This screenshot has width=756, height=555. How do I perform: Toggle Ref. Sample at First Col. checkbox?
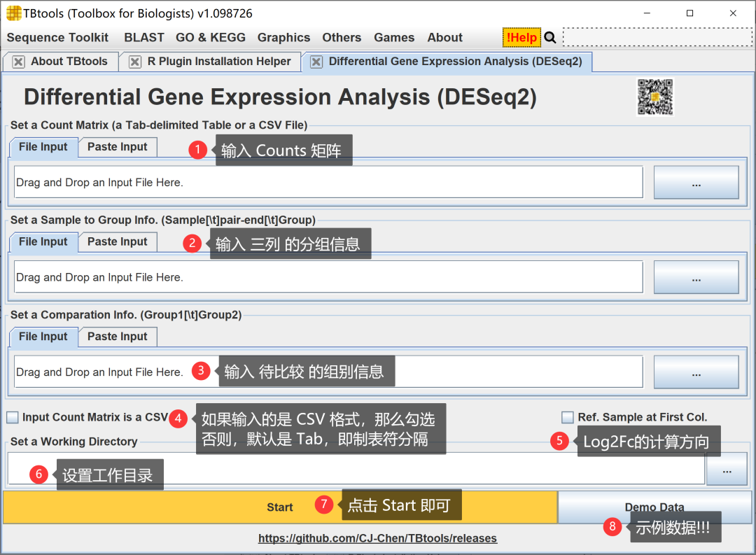click(568, 417)
